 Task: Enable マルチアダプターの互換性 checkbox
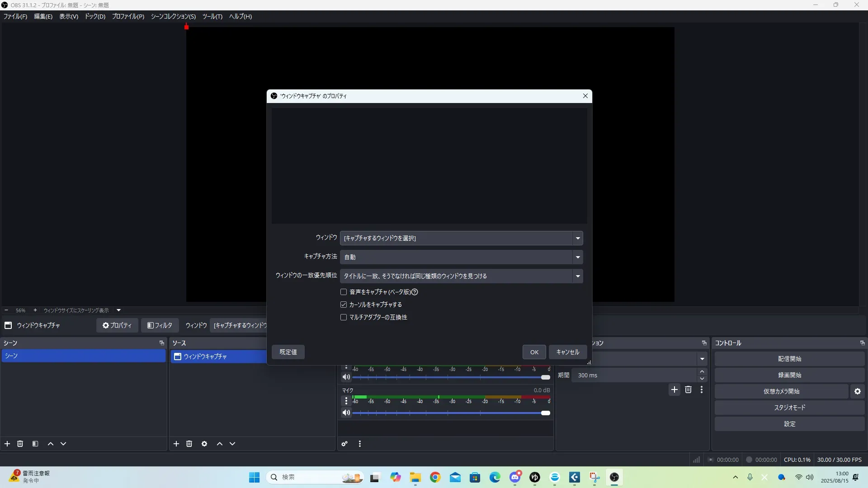(x=344, y=317)
